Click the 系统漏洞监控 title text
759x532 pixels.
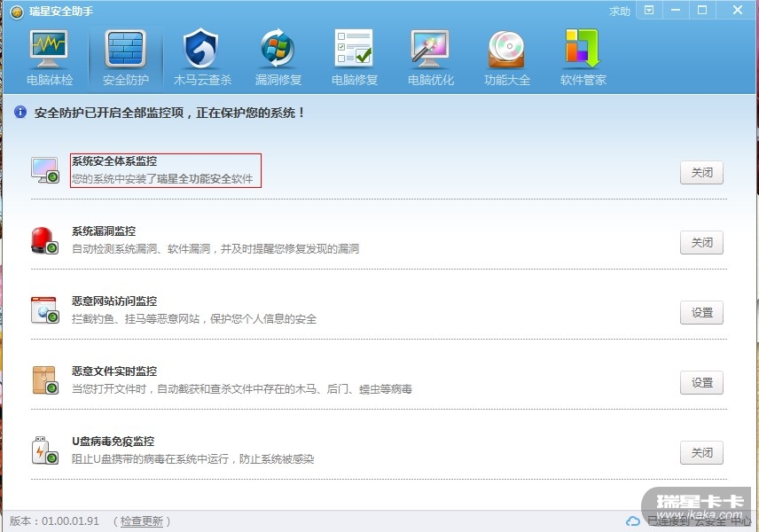104,231
